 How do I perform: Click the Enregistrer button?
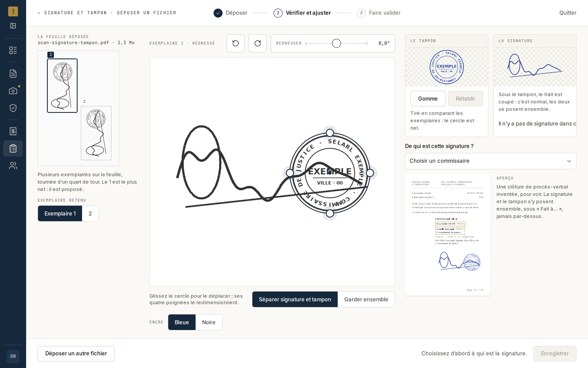[555, 353]
